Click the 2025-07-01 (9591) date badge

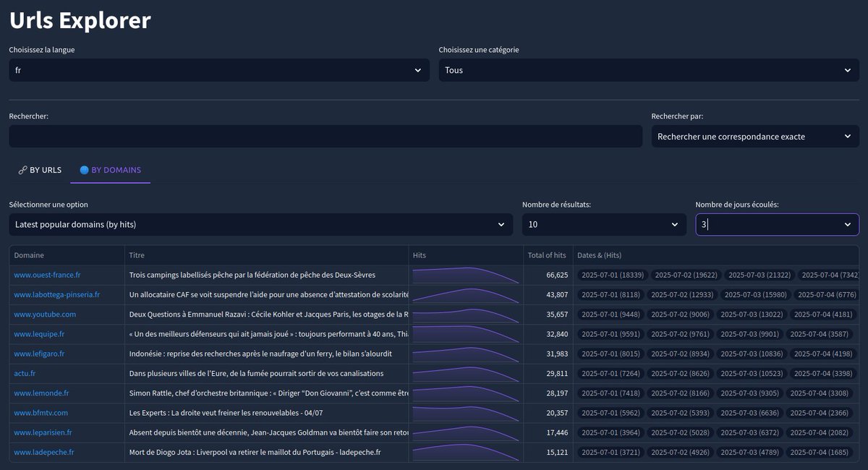[610, 334]
